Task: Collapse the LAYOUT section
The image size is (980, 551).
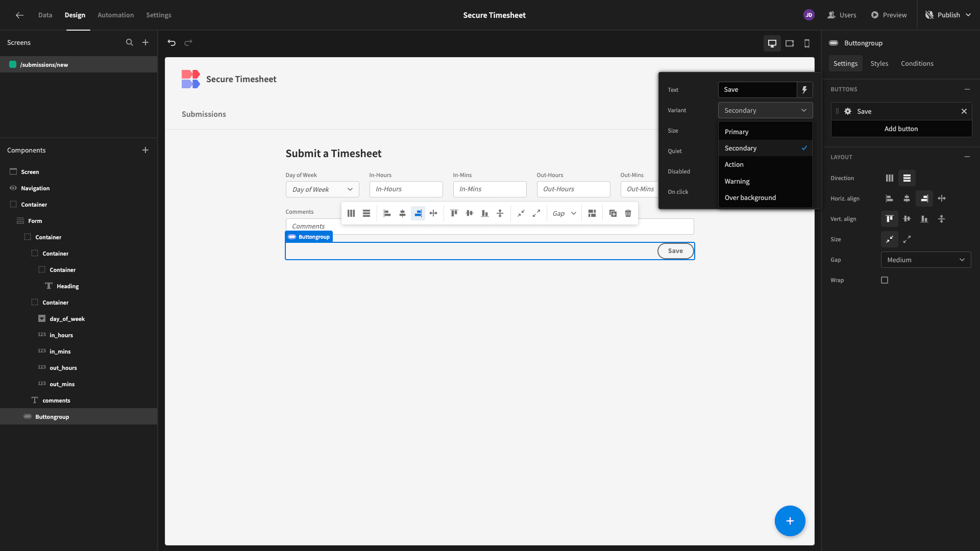Action: tap(967, 157)
